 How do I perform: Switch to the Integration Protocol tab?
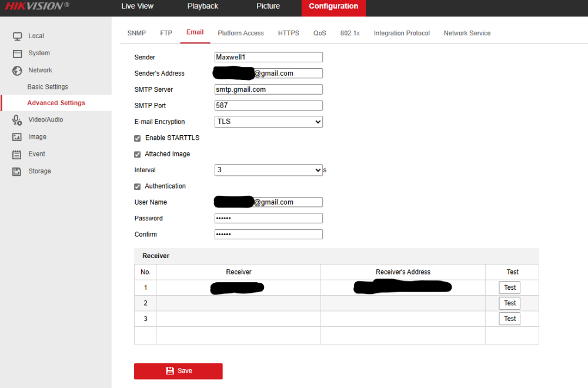pyautogui.click(x=402, y=33)
